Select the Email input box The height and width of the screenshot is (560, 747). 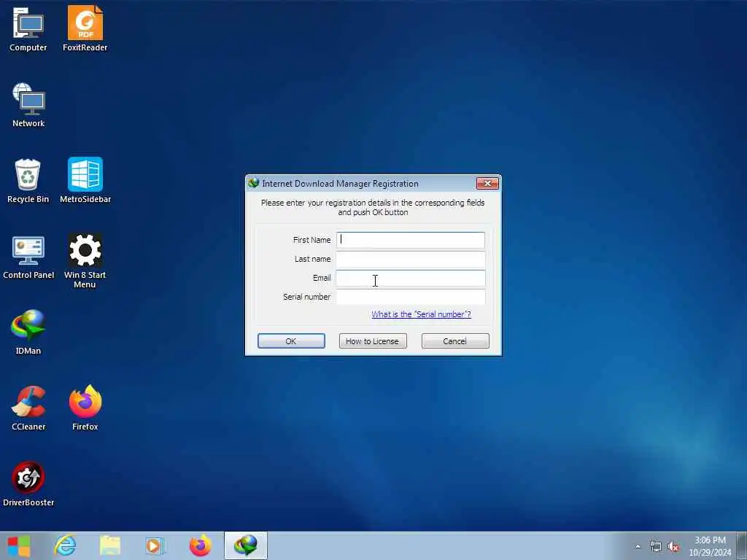click(x=411, y=278)
